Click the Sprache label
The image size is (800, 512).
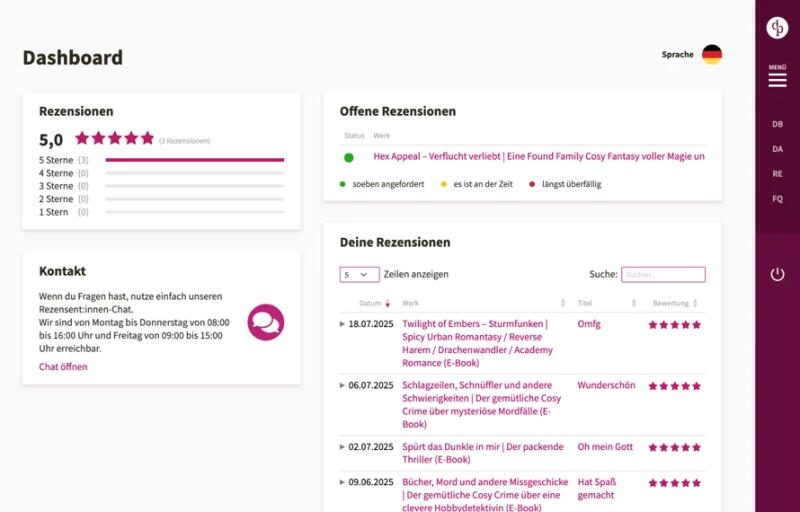[x=678, y=55]
